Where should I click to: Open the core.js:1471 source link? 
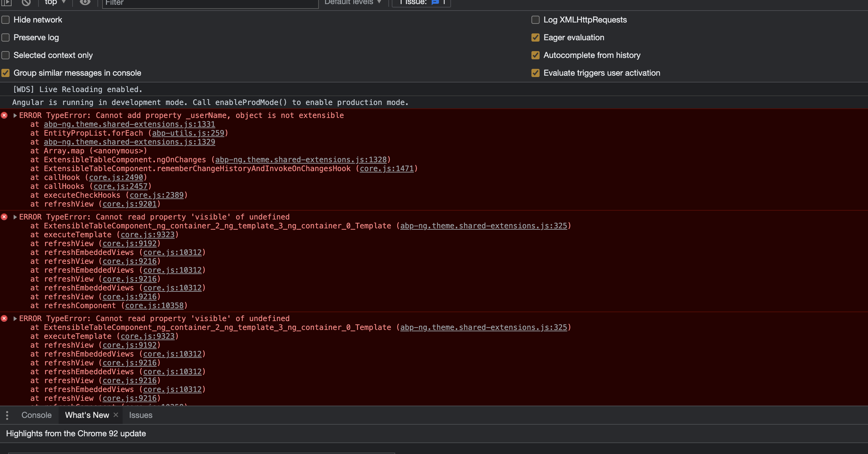tap(387, 169)
